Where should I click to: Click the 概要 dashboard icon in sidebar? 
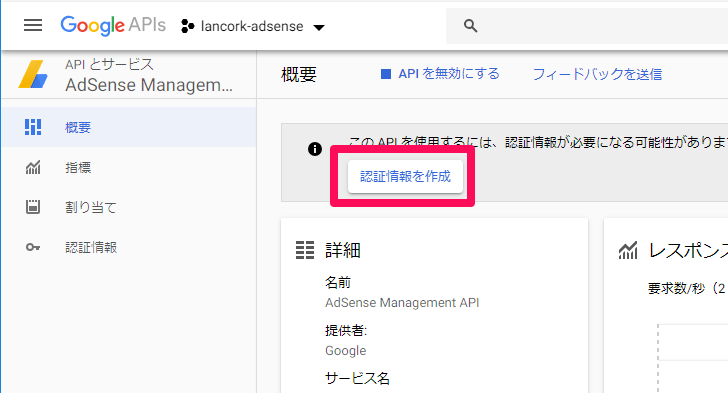(33, 127)
